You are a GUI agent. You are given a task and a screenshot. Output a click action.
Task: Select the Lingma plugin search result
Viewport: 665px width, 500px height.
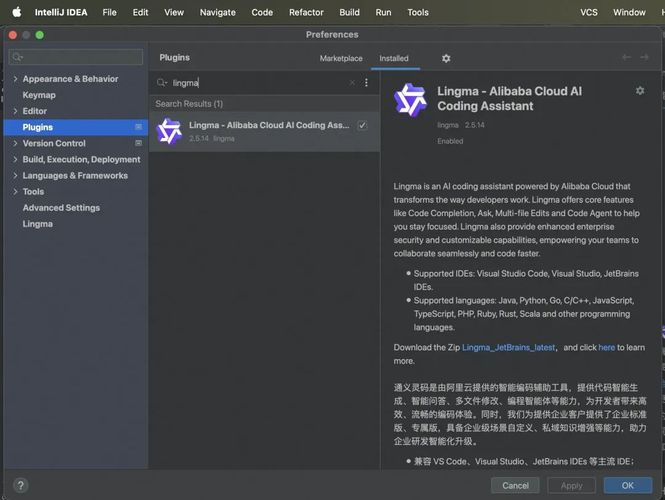[265, 131]
